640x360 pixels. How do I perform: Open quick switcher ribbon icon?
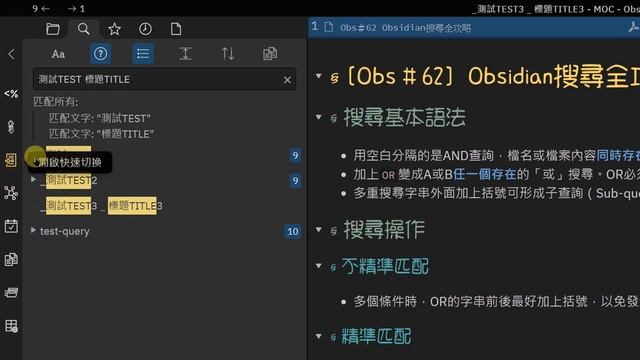pos(11,160)
